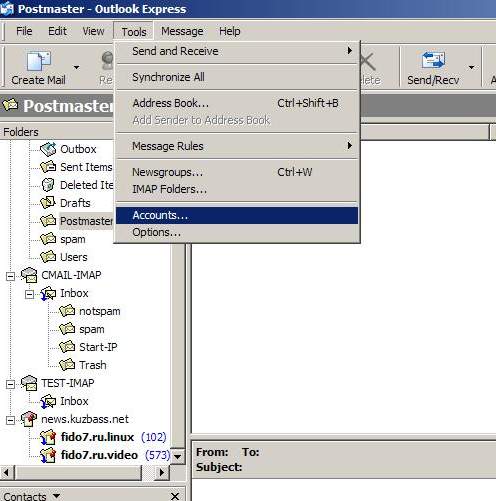The width and height of the screenshot is (496, 501).
Task: Click the unread count (102)
Action: point(153,437)
